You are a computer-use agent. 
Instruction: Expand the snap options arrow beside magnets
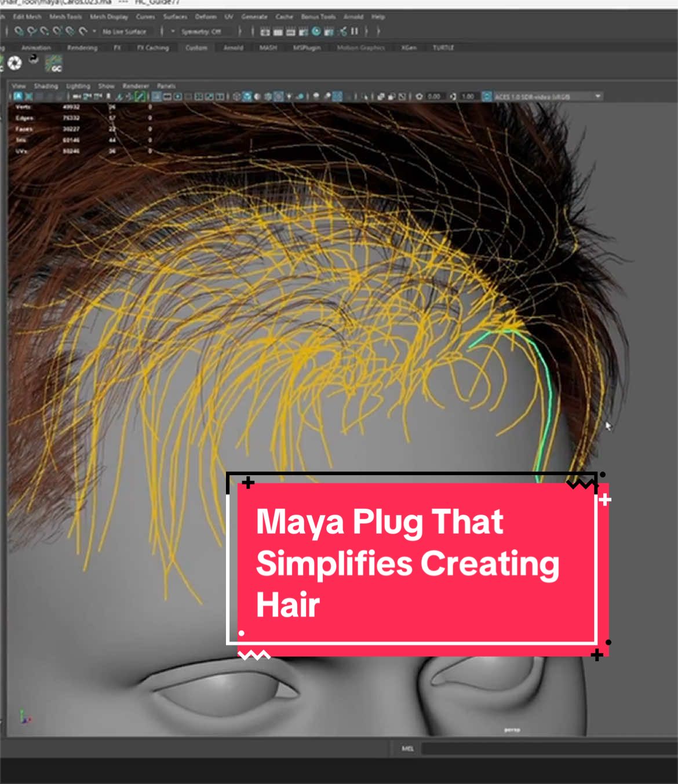94,31
